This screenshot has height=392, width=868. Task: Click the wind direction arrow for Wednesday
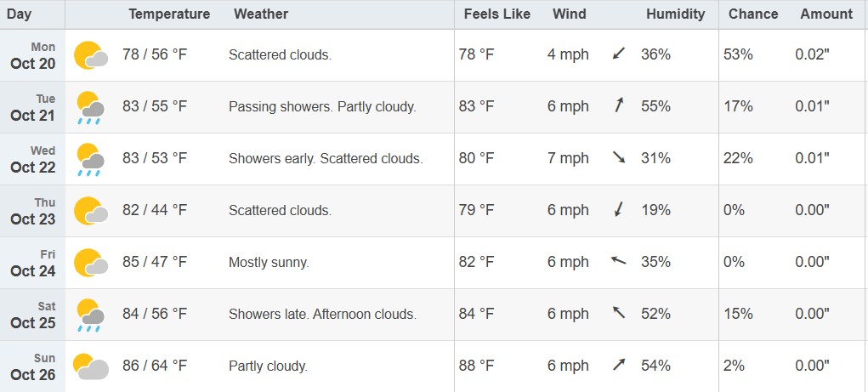point(619,158)
